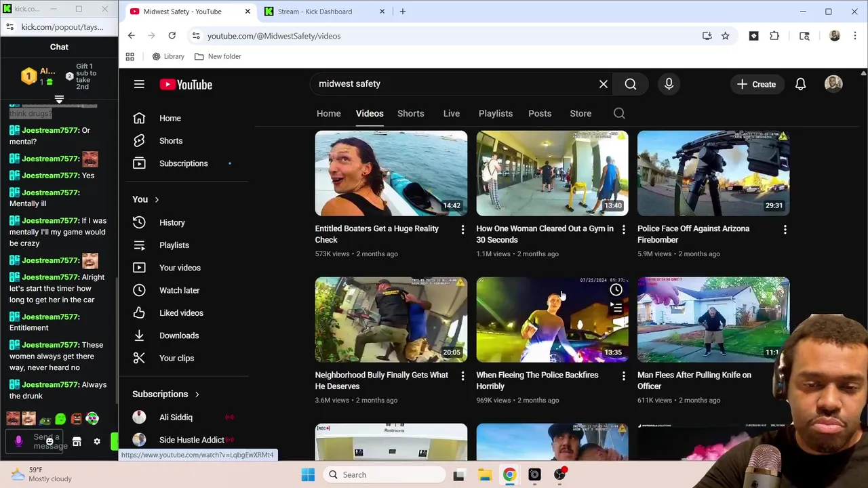Switch to the channel Live tab
Image resolution: width=868 pixels, height=488 pixels.
pyautogui.click(x=452, y=113)
